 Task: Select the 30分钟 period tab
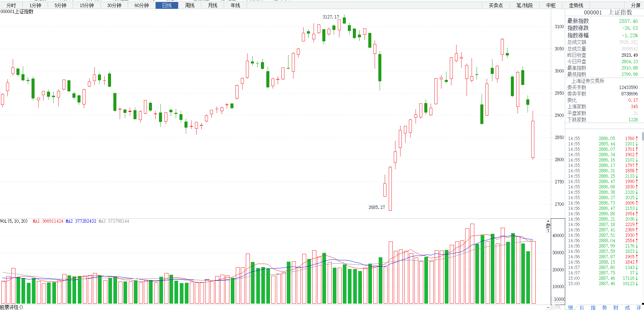[x=114, y=5]
